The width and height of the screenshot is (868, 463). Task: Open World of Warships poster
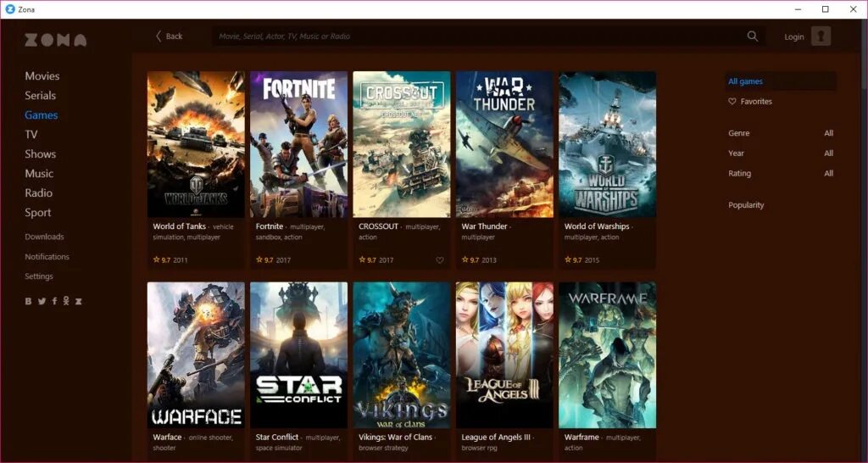[x=607, y=144]
